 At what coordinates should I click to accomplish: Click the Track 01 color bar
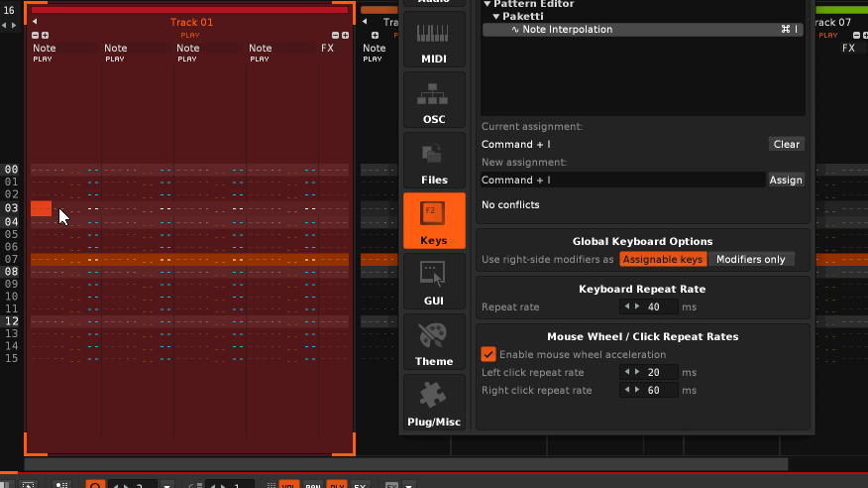pos(189,10)
